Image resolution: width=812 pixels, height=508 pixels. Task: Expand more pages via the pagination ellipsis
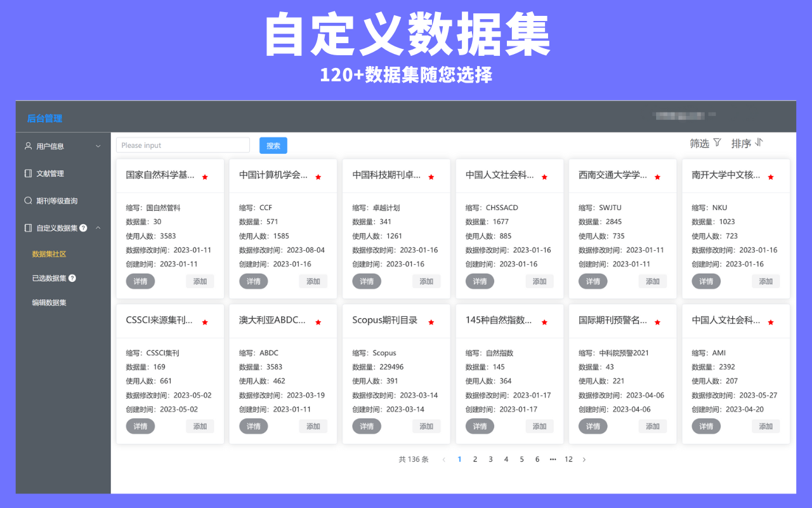coord(553,458)
